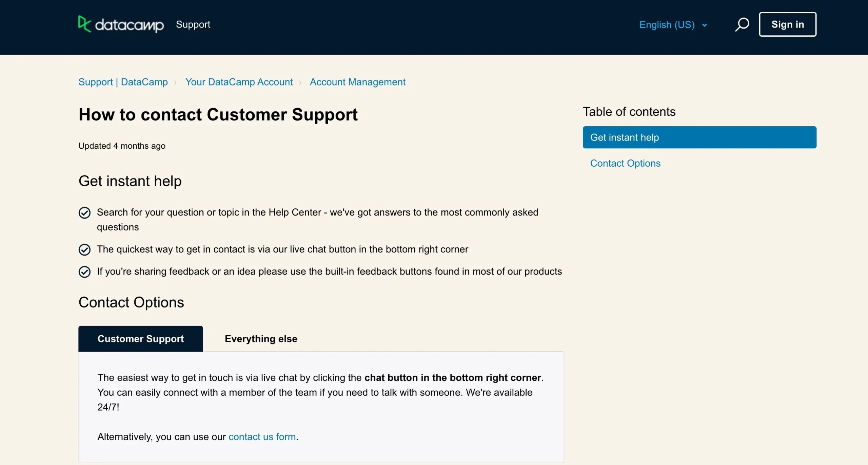Expand the English (US) language dropdown
Screen dimensions: 868x465
coord(667,25)
